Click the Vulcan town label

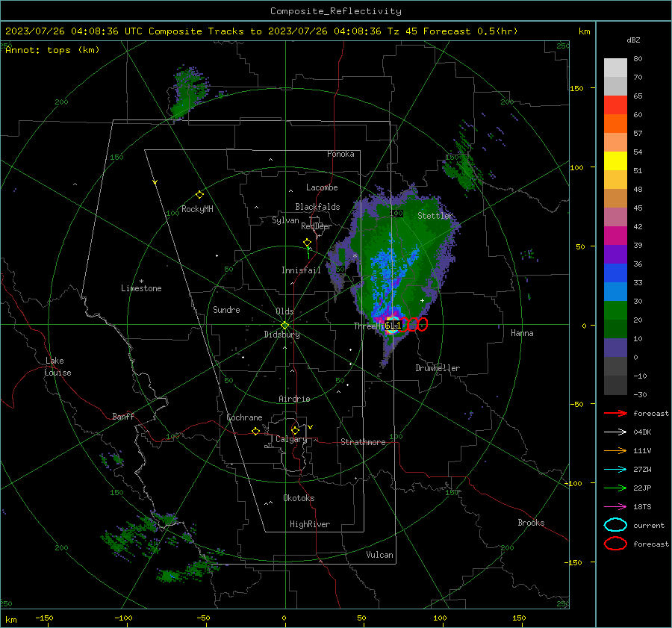pos(379,555)
